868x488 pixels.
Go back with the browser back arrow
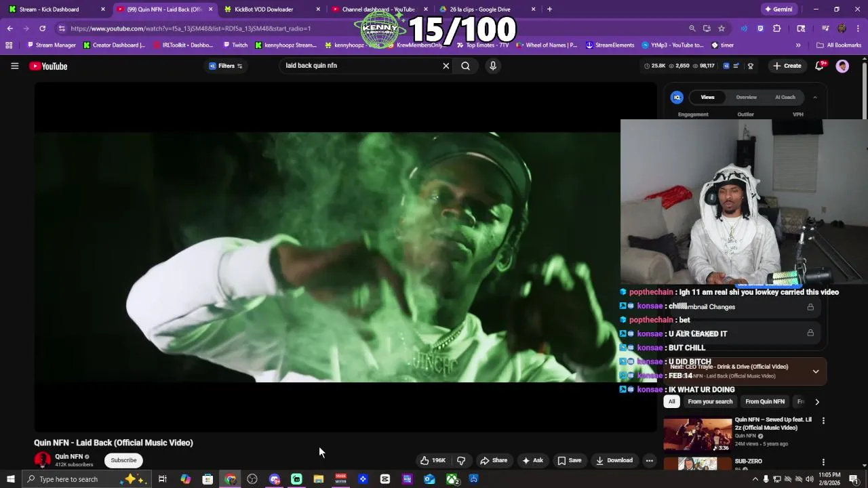[x=9, y=28]
